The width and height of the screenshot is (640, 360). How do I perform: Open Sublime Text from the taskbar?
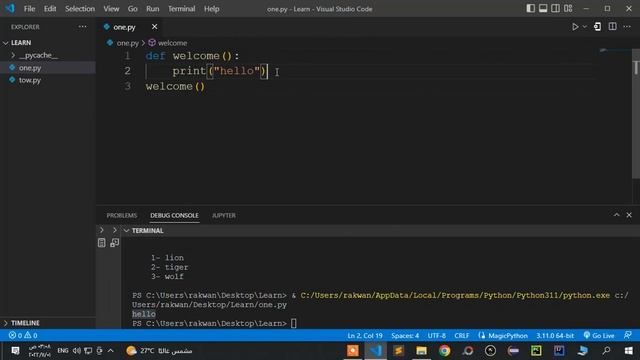[398, 351]
